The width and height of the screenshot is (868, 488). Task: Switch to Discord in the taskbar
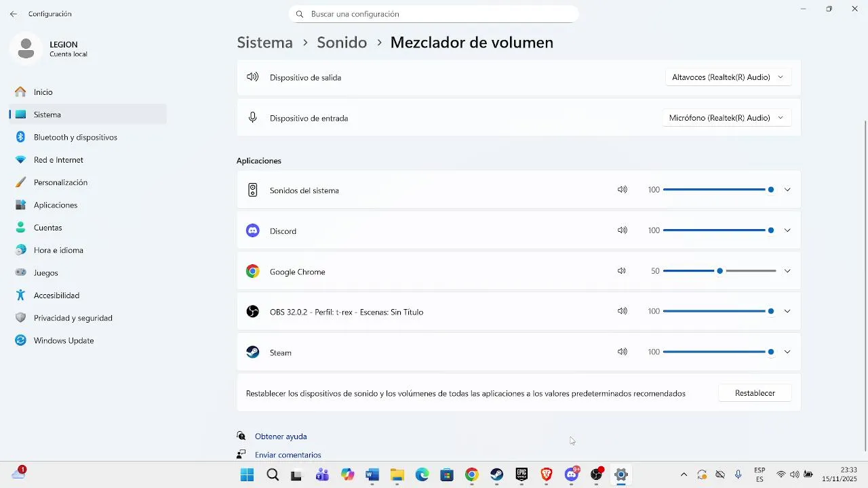[x=572, y=474]
